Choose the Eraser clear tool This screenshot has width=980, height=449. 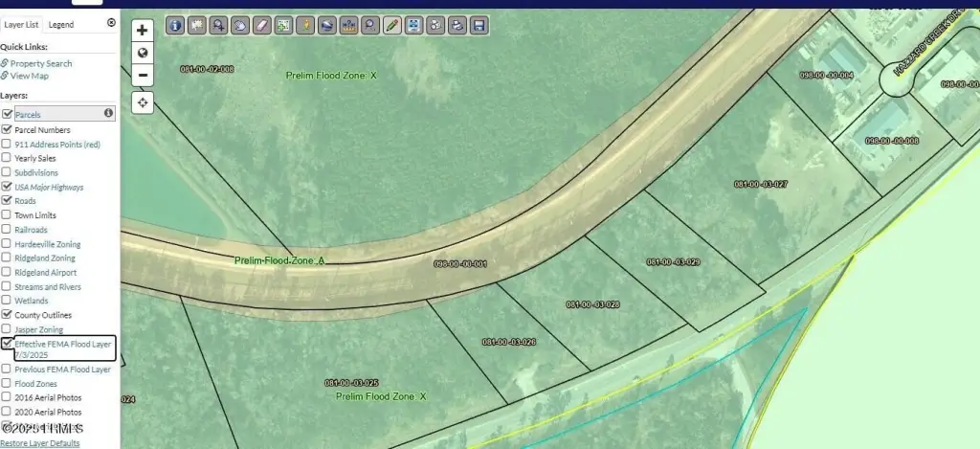pyautogui.click(x=261, y=26)
